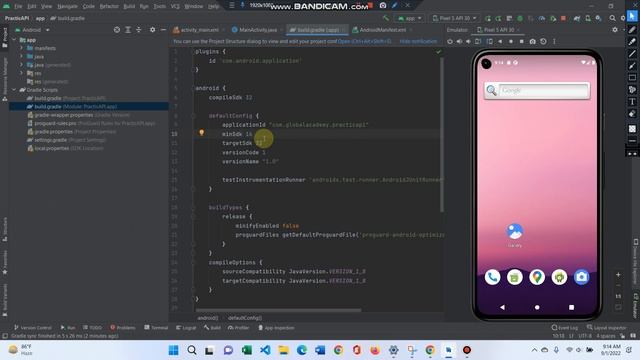640x360 pixels.
Task: Open emulator extended controls three-dot icon
Action: (x=554, y=42)
